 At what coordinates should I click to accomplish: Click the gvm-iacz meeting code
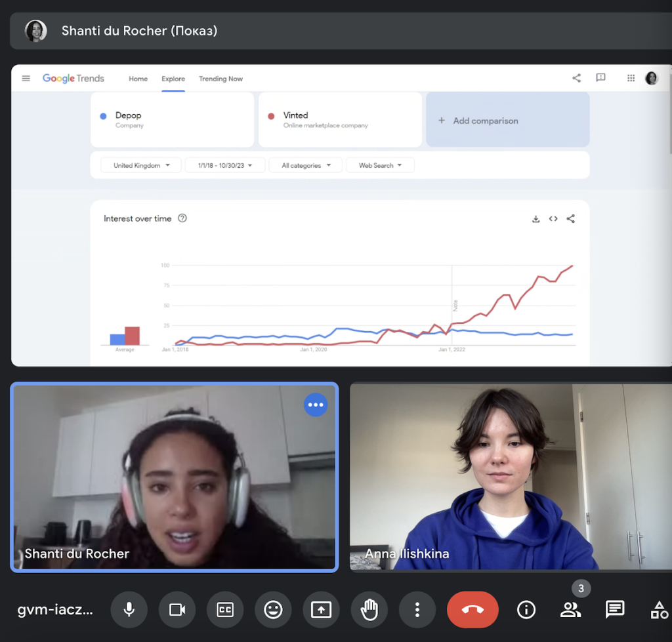coord(55,609)
